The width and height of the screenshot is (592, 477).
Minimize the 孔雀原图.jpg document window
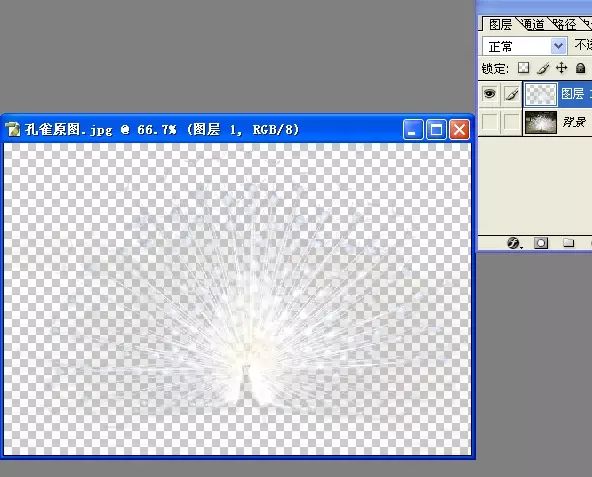(x=413, y=130)
